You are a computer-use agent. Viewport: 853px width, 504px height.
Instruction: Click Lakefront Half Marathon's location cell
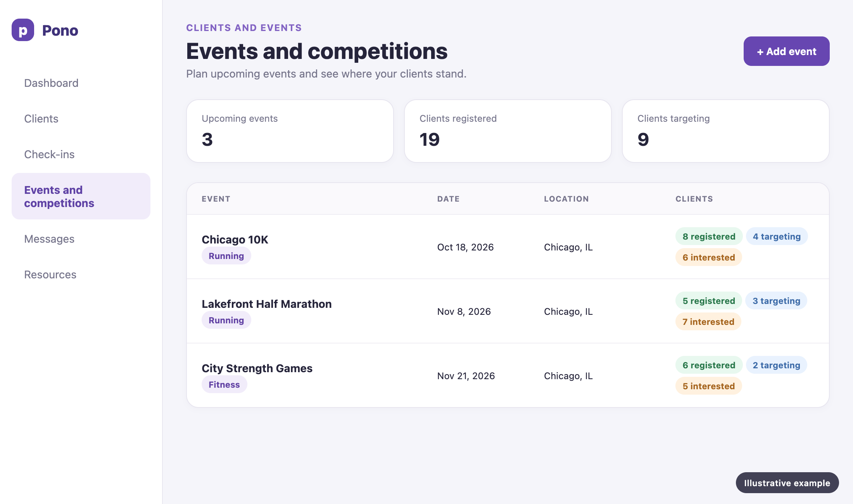(x=568, y=312)
